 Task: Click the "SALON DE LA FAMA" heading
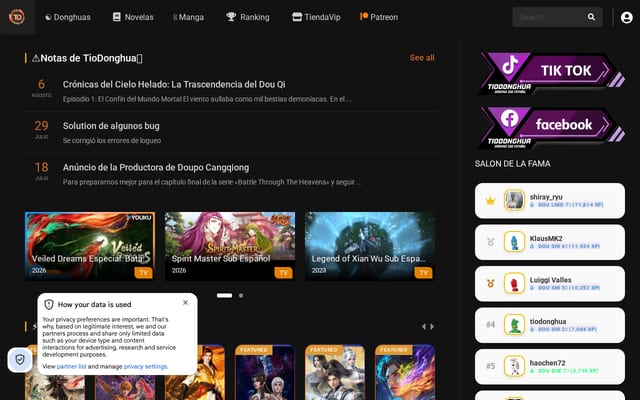pos(513,164)
